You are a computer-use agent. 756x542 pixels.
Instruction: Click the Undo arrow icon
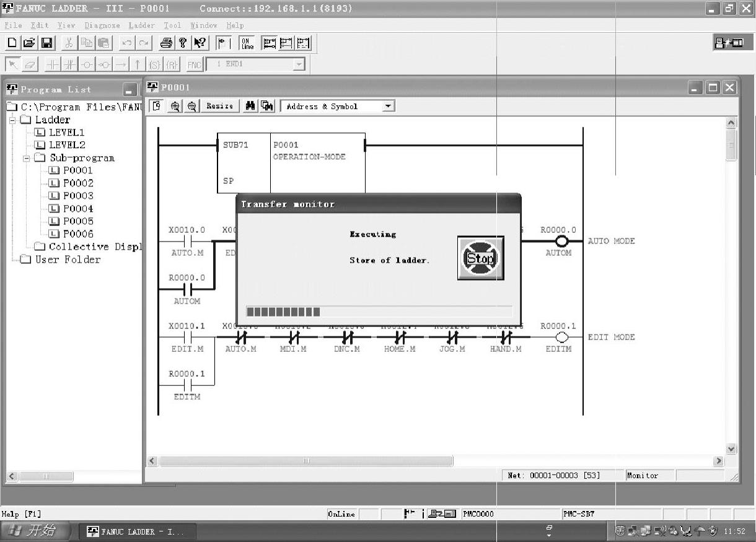click(126, 43)
